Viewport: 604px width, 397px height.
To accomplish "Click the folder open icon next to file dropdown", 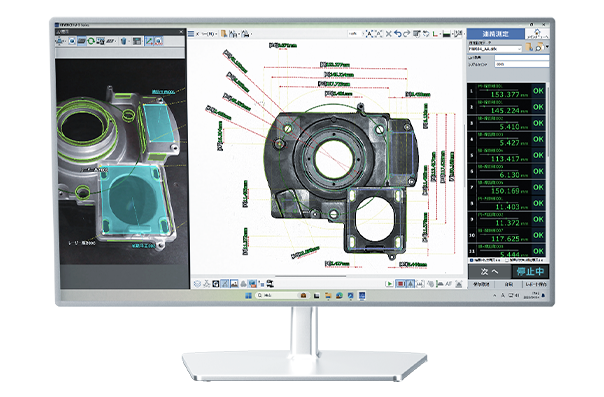I will tap(530, 47).
